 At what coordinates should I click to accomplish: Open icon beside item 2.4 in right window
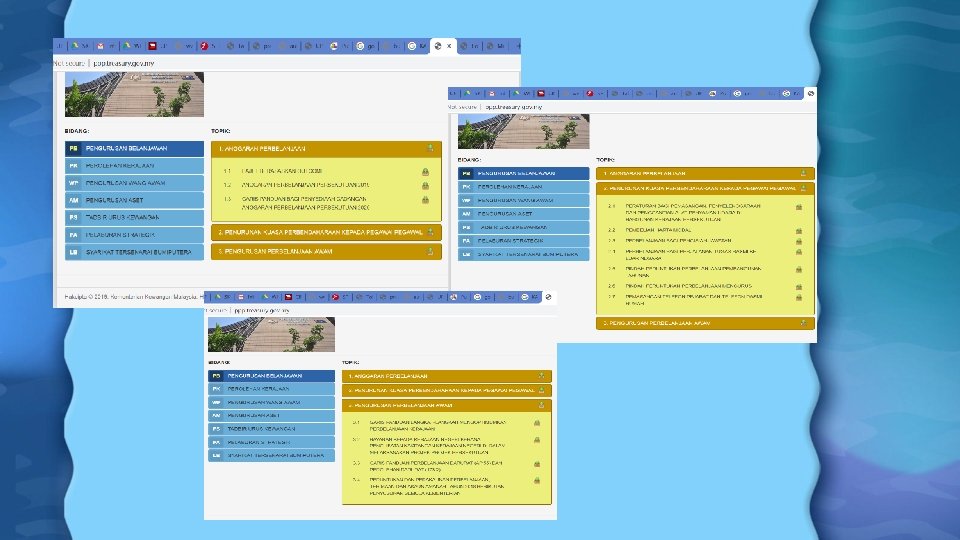[798, 252]
